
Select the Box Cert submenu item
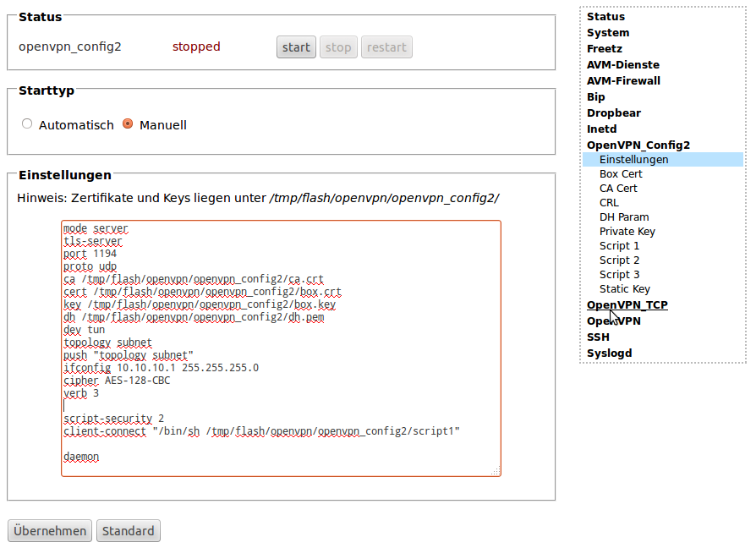click(x=621, y=174)
